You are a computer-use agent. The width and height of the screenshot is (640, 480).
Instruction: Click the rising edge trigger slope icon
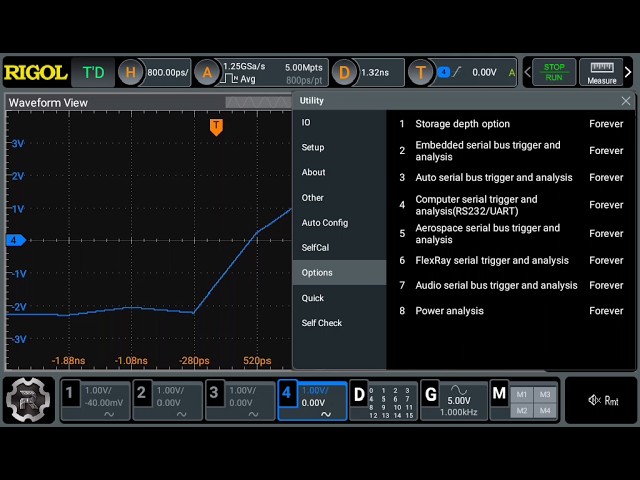[x=457, y=72]
